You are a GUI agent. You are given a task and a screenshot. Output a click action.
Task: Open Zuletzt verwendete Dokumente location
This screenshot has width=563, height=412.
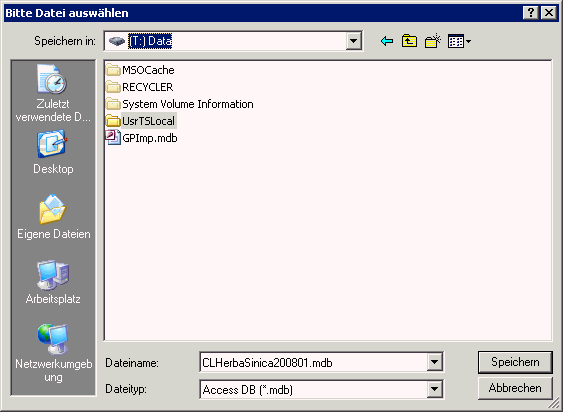click(x=53, y=93)
